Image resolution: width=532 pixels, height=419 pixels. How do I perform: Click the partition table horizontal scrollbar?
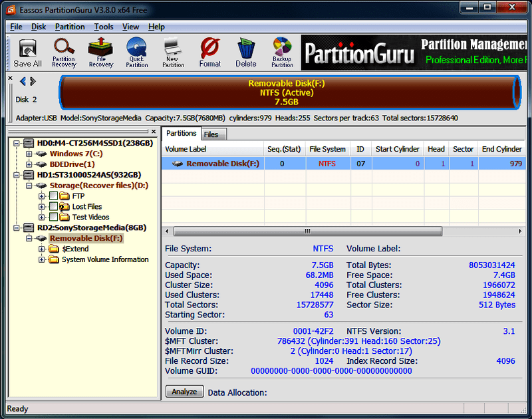click(307, 231)
